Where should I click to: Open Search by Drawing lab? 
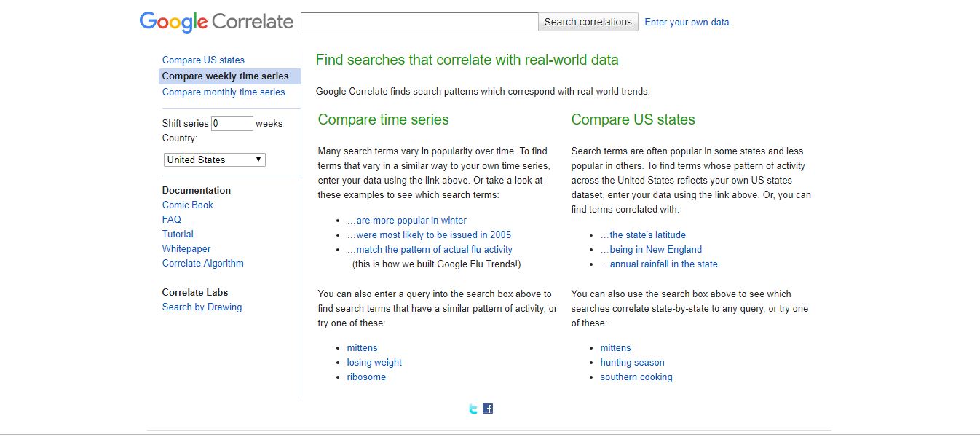pyautogui.click(x=202, y=307)
